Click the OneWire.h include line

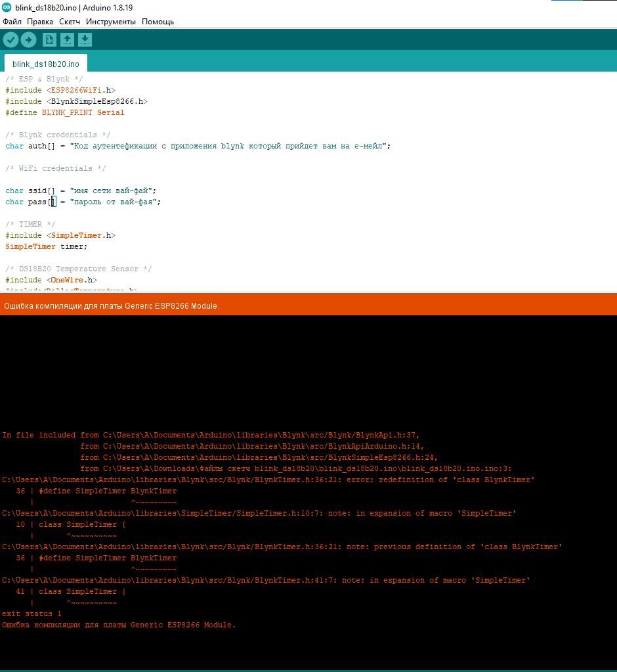pyautogui.click(x=51, y=279)
